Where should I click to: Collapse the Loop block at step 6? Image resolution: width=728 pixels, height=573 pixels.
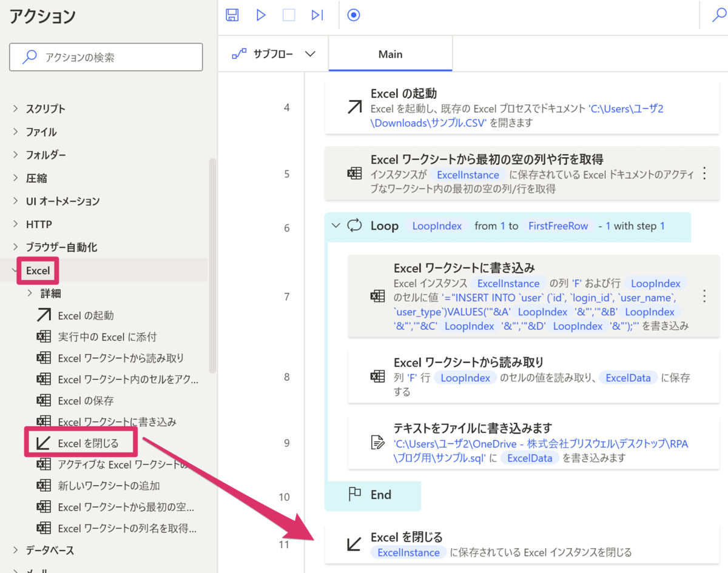point(335,226)
